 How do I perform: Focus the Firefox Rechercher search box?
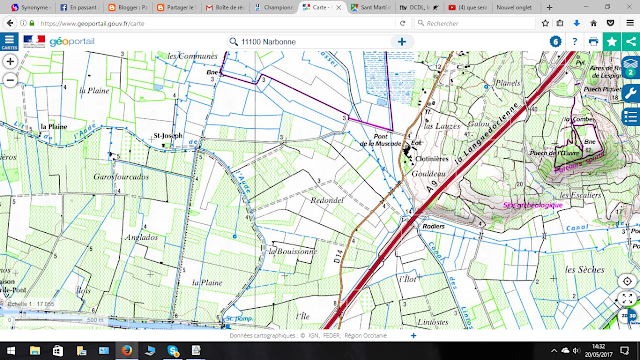point(475,23)
